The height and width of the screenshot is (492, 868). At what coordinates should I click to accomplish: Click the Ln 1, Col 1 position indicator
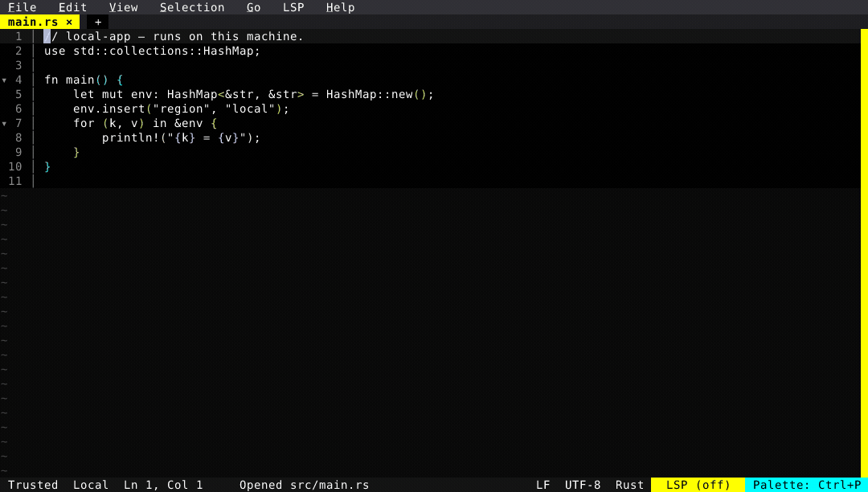tap(163, 485)
